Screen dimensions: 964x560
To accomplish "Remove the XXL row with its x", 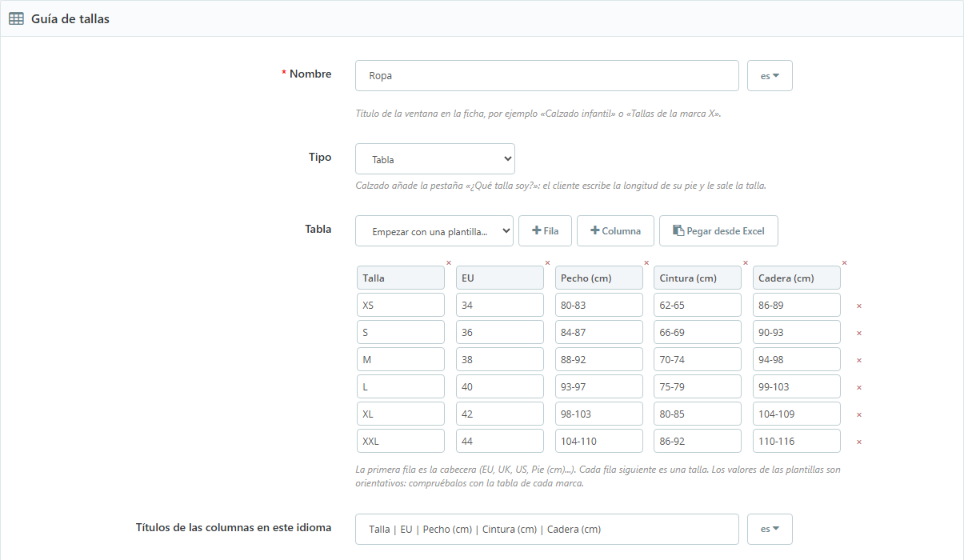I will click(x=859, y=442).
